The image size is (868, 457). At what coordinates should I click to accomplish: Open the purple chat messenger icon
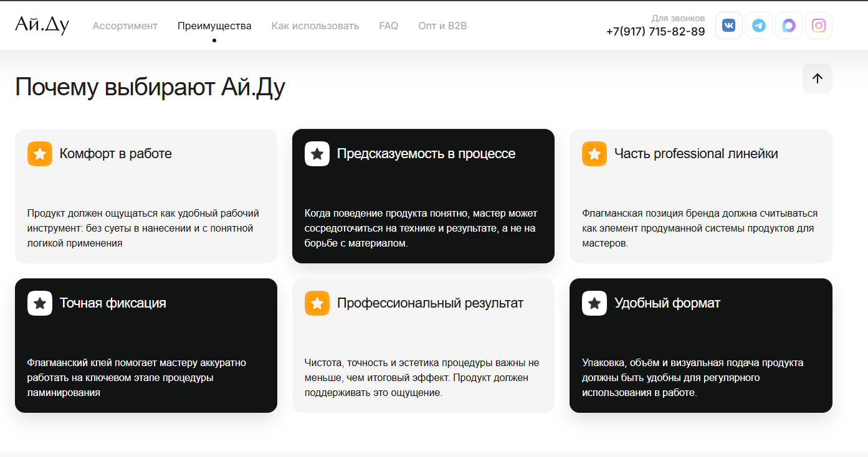[789, 26]
